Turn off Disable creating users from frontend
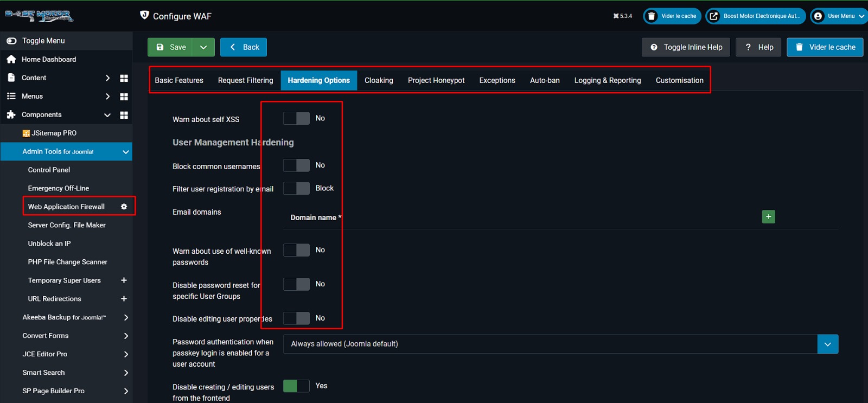Viewport: 868px width, 403px height. 296,386
